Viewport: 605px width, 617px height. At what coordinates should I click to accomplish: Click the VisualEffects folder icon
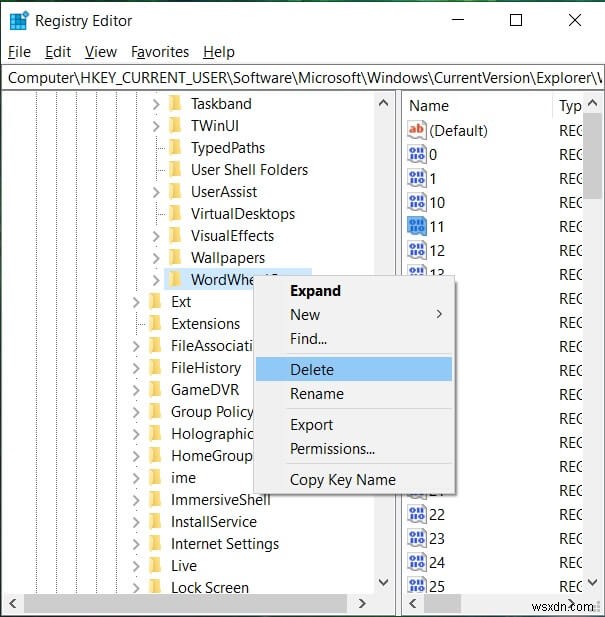pos(175,236)
